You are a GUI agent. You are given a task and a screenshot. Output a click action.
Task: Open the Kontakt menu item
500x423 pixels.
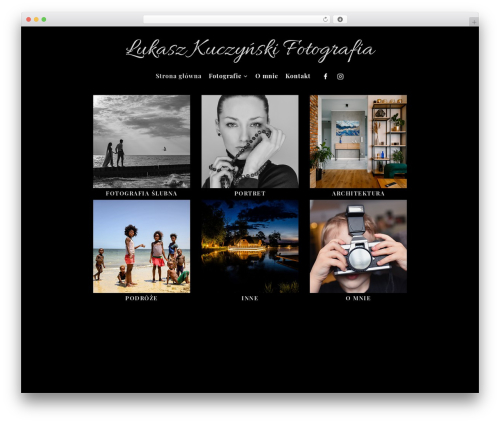(x=298, y=76)
